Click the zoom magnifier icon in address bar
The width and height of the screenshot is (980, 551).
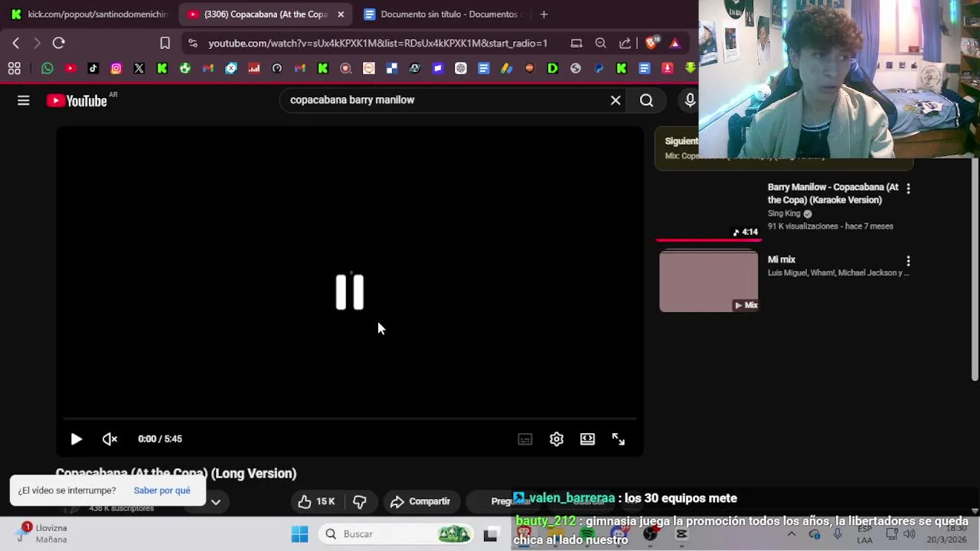(601, 43)
